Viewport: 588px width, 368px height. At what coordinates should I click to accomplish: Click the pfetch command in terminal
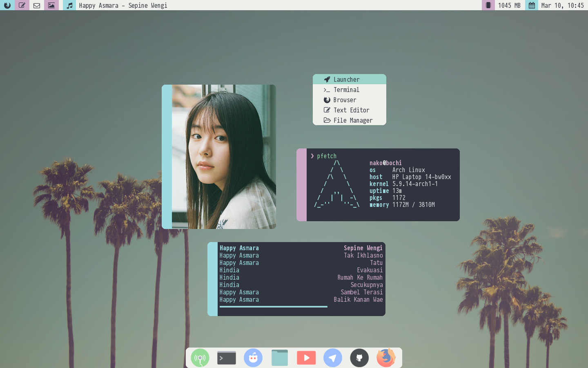coord(327,156)
